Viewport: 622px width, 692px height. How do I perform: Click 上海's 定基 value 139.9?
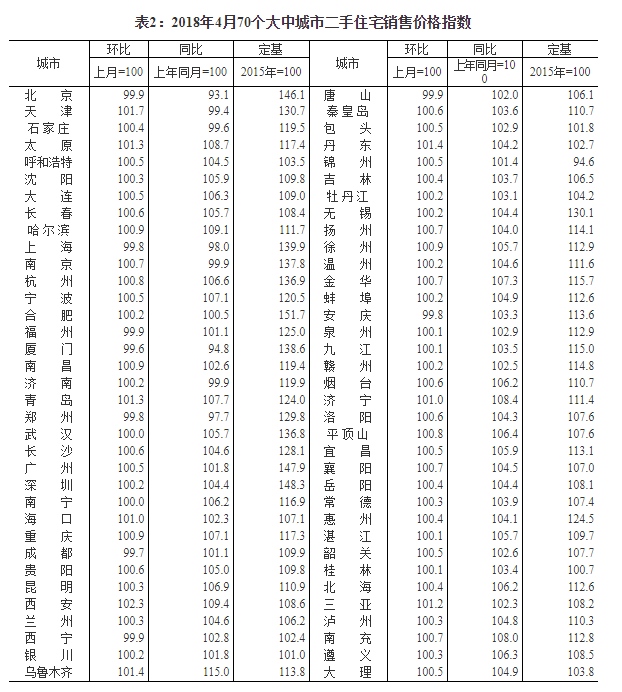[x=292, y=247]
